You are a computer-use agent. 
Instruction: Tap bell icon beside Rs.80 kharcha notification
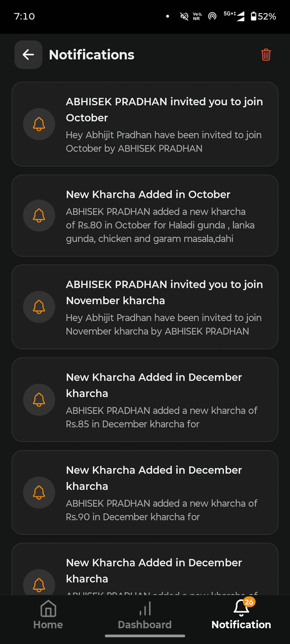click(x=39, y=215)
